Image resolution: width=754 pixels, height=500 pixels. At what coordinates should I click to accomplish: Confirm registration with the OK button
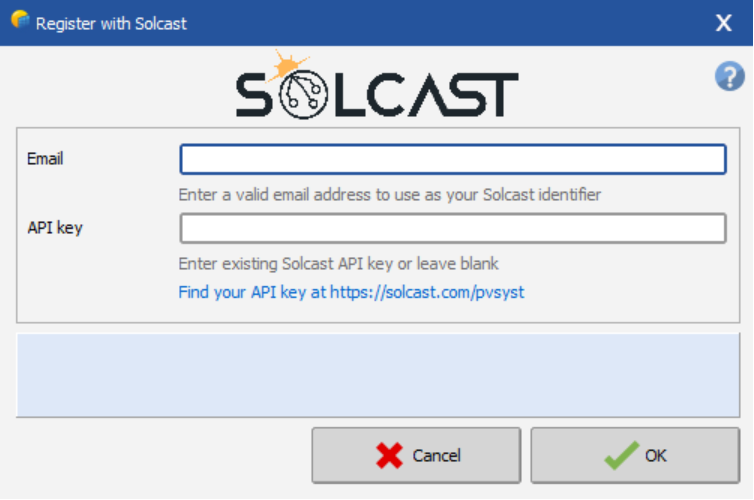(635, 455)
